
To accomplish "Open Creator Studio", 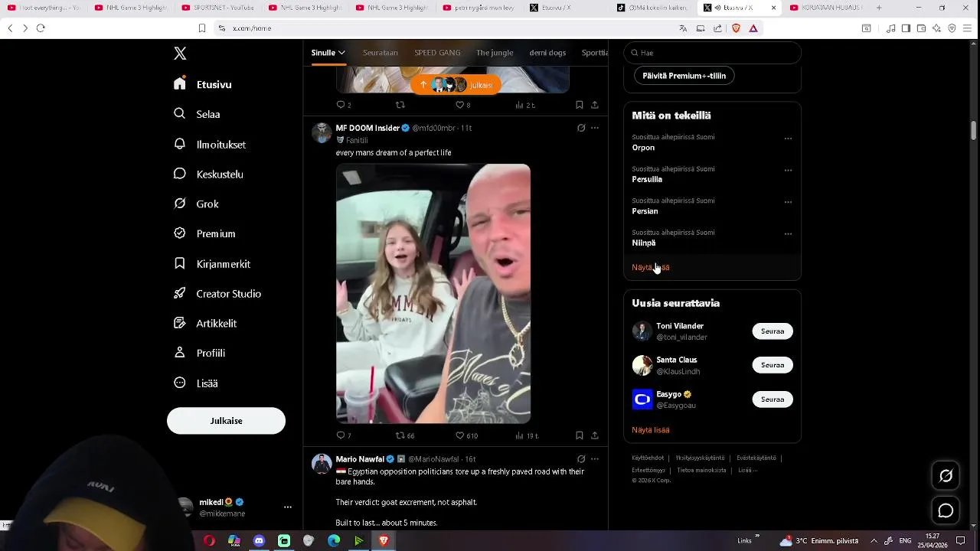I will [217, 294].
